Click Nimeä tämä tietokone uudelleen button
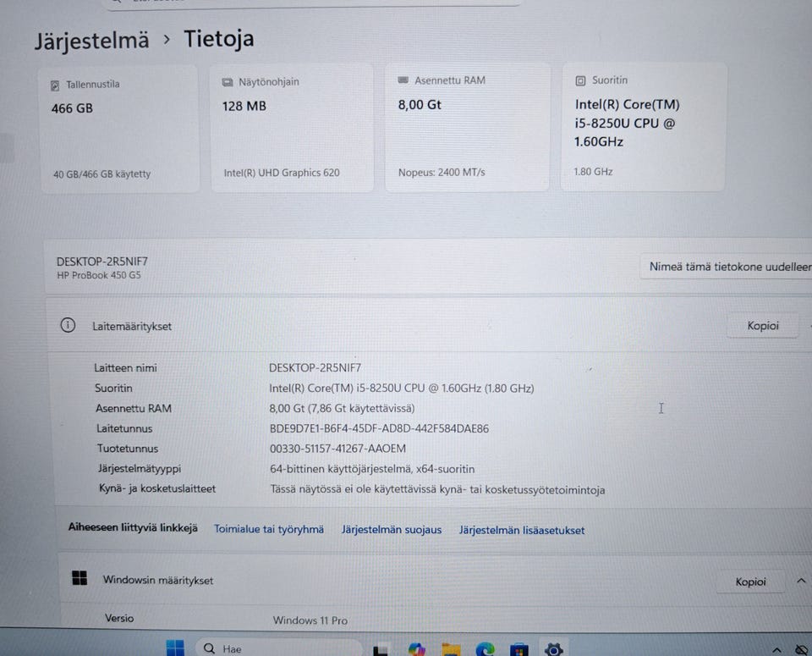 pos(727,267)
